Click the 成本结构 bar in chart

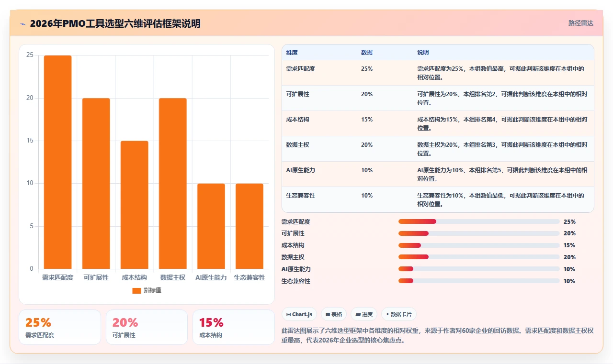(x=134, y=205)
